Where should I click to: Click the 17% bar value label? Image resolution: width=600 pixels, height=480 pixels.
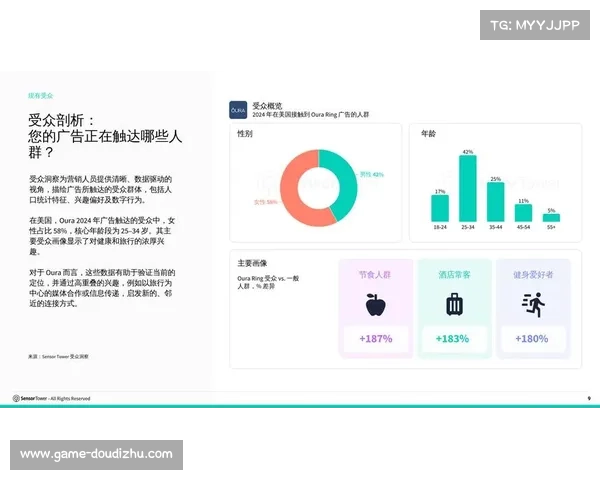point(440,191)
